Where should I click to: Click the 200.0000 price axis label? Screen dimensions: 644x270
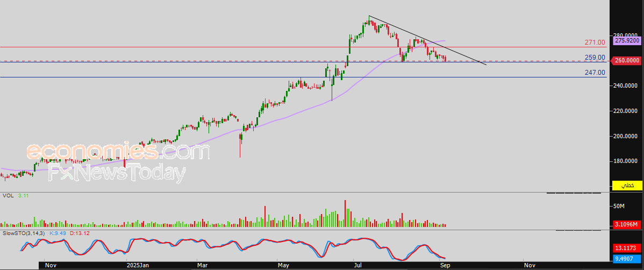coord(626,136)
